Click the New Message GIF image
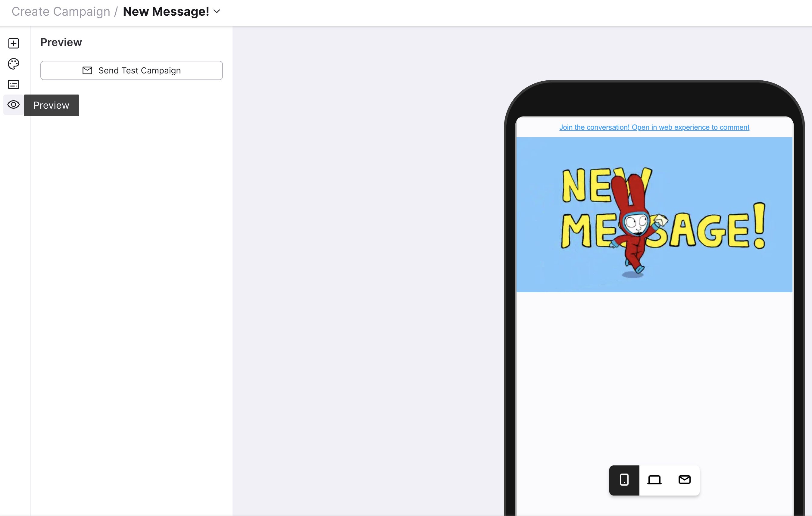The image size is (812, 516). 654,215
